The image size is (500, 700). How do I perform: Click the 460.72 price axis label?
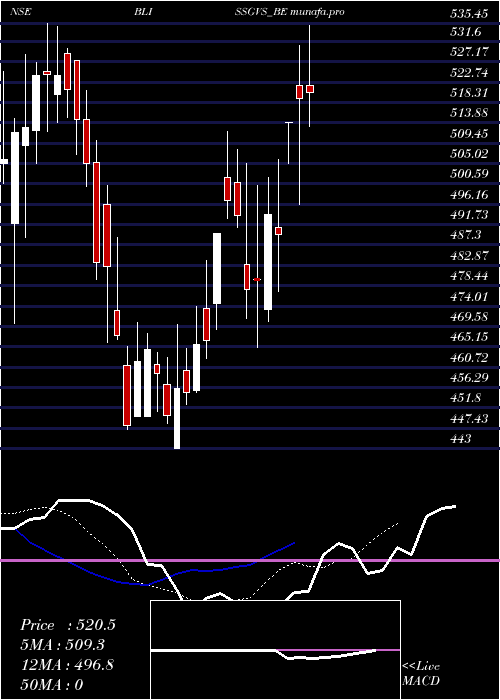(469, 358)
